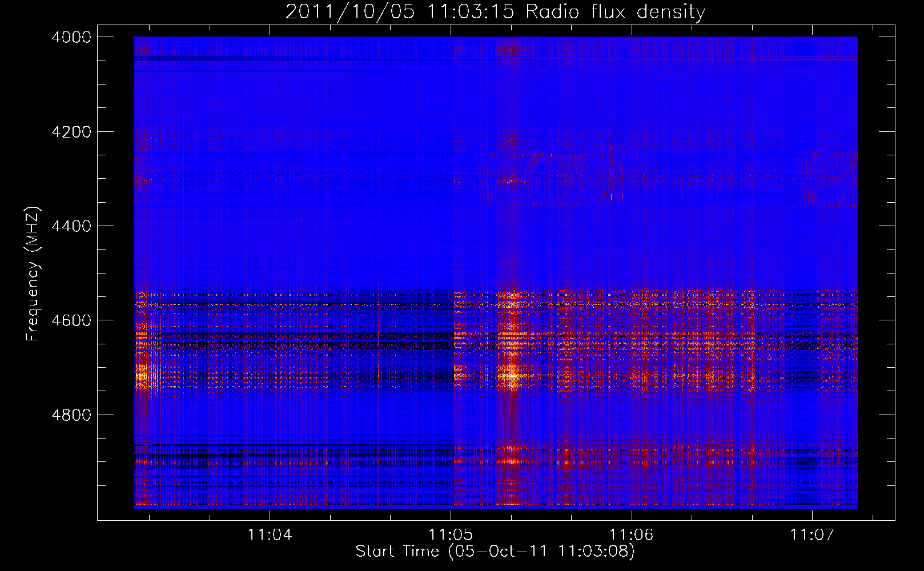
Task: Click the 4800 frequency tick label
Action: tap(71, 415)
